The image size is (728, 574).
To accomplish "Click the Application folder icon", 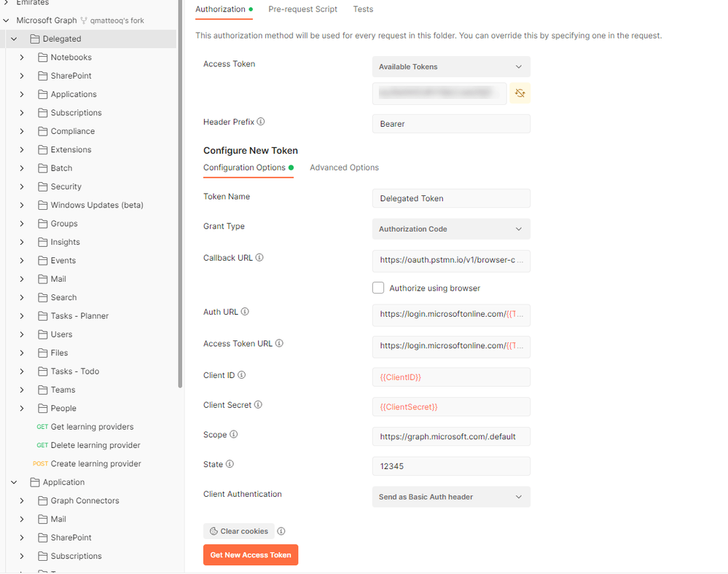I will (x=35, y=482).
